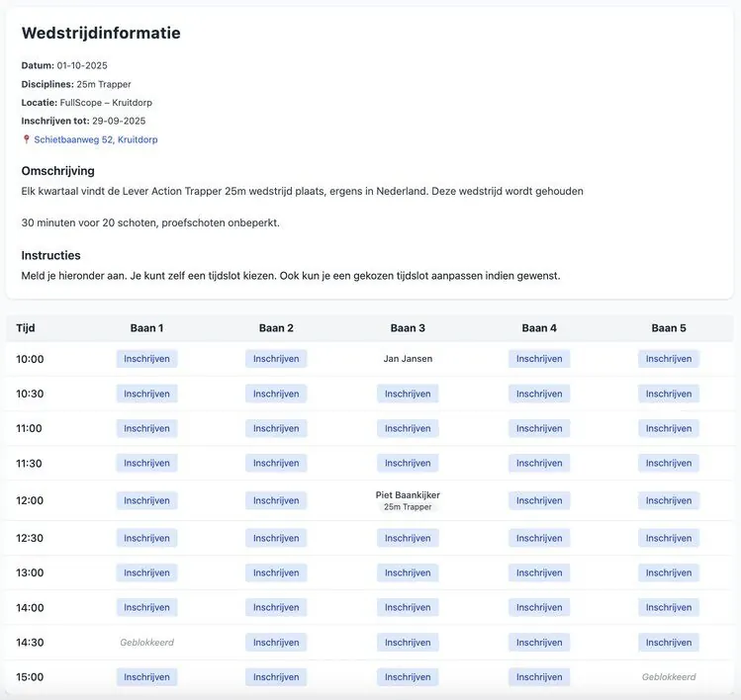Screen dimensions: 741x700
Task: Register for 11:00 on Baan 4
Action: 539,428
